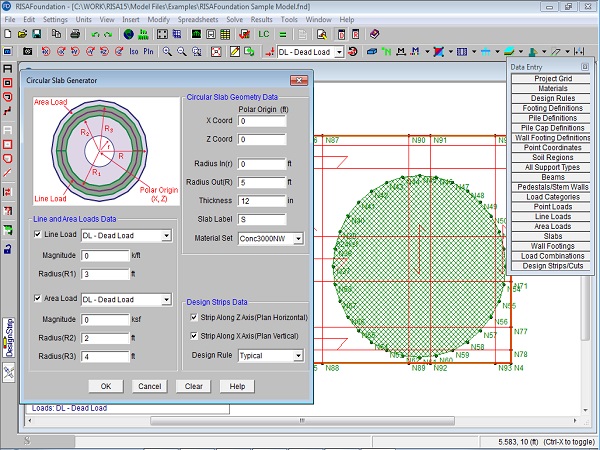The width and height of the screenshot is (600, 450).
Task: Zoom out with magnifier minus icon
Action: click(x=182, y=51)
